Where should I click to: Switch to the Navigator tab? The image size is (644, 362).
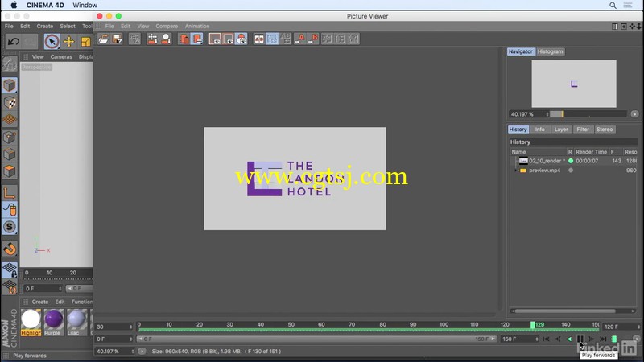click(x=520, y=51)
